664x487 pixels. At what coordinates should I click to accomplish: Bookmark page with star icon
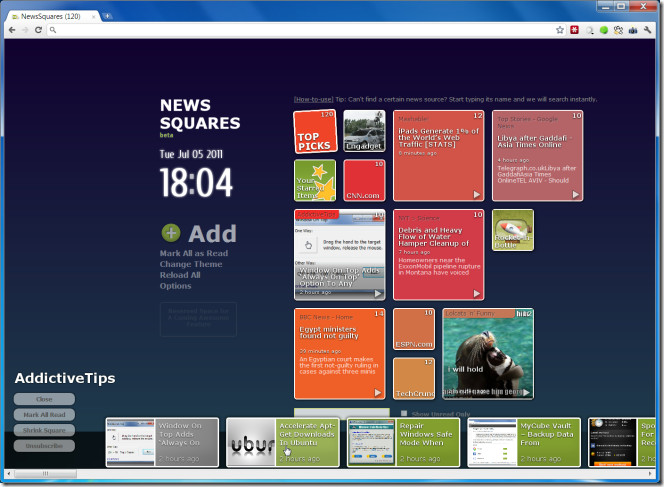tap(560, 30)
